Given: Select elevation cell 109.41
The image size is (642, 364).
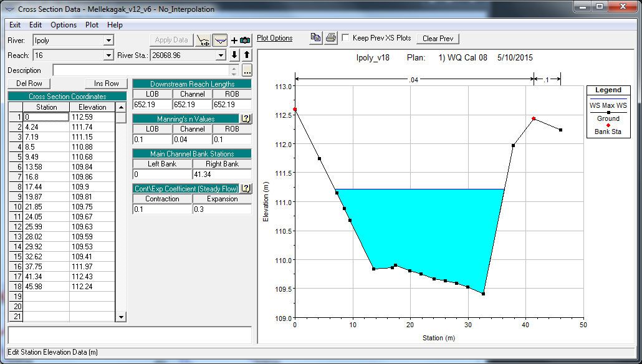Looking at the screenshot, I should 92,257.
